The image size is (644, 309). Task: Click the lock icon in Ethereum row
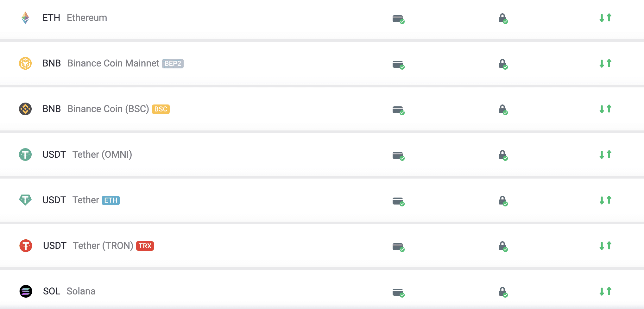tap(503, 18)
